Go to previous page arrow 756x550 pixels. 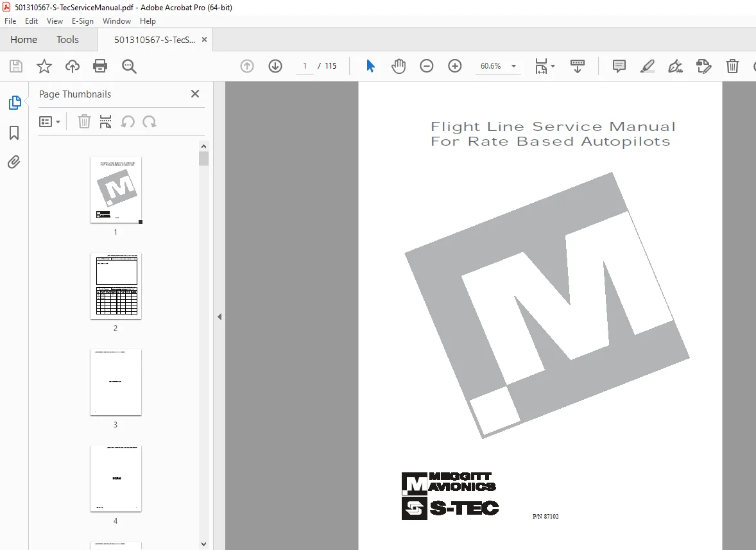(x=247, y=66)
